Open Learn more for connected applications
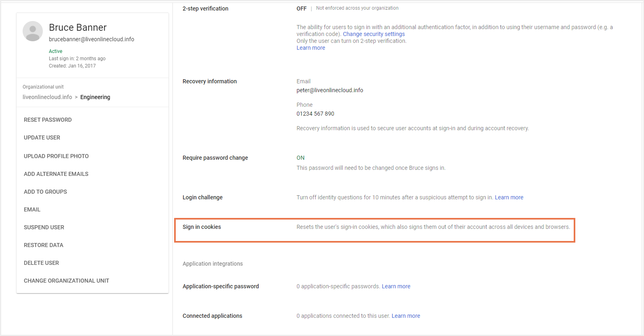 coord(406,316)
